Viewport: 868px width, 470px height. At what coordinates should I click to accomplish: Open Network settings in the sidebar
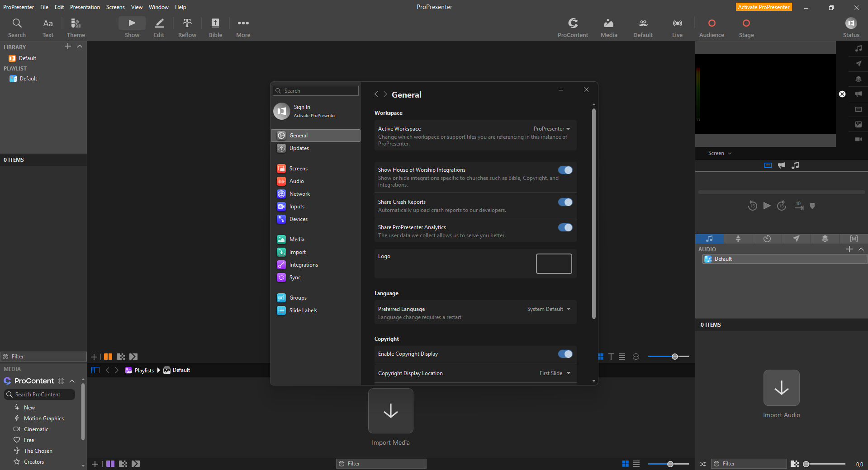click(x=316, y=194)
